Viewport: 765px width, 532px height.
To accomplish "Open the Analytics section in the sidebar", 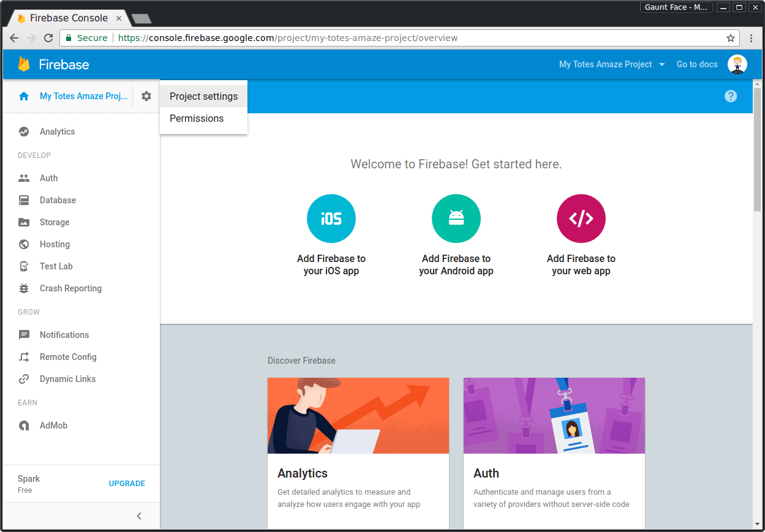I will click(57, 132).
